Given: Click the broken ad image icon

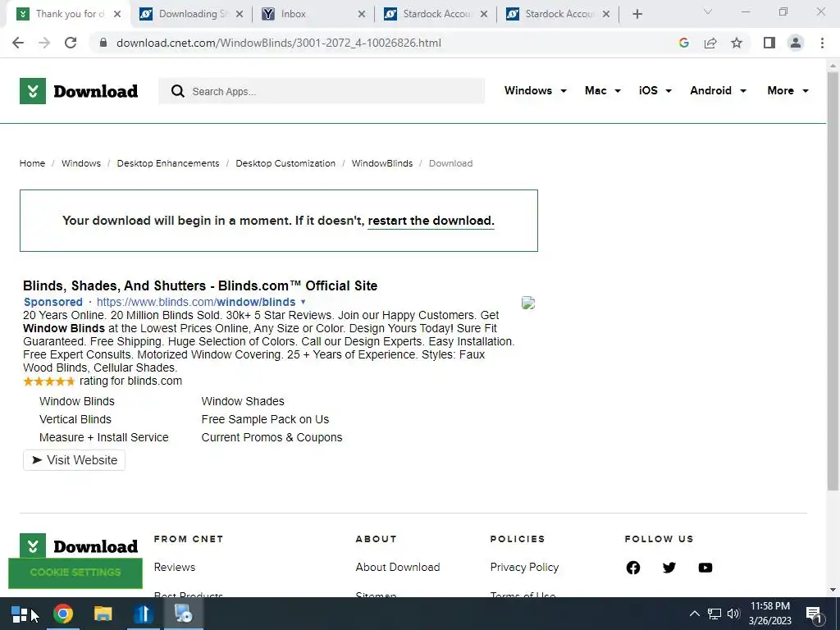Looking at the screenshot, I should 528,303.
